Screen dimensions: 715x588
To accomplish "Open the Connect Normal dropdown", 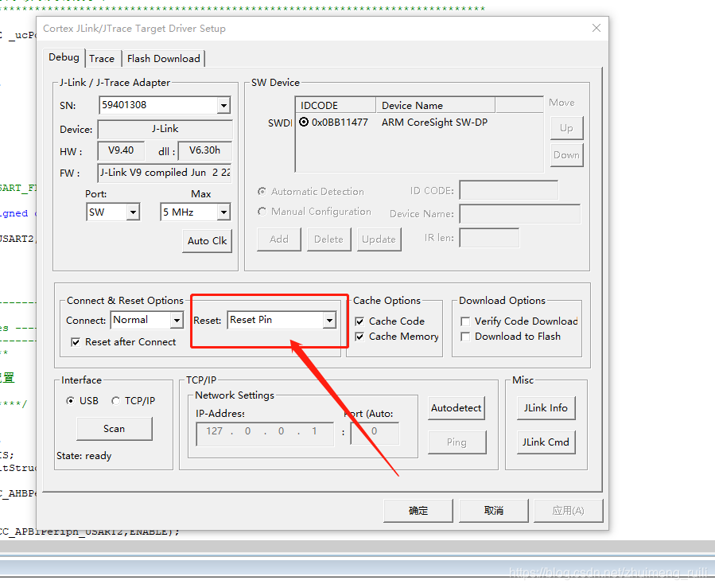I will 177,320.
